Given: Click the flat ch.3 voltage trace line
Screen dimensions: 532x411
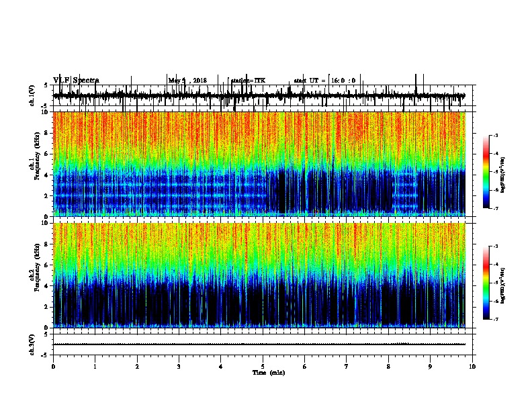Looking at the screenshot, I should (259, 345).
